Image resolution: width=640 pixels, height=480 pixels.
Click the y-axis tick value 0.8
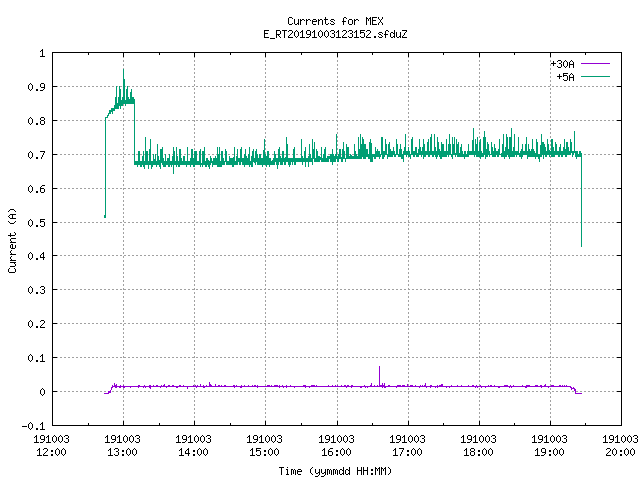pyautogui.click(x=36, y=121)
